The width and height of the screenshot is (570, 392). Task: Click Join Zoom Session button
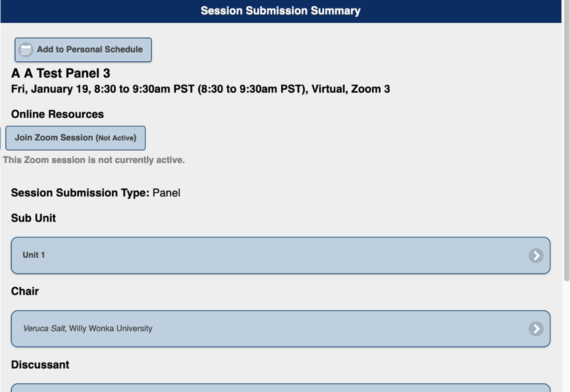[x=75, y=138]
